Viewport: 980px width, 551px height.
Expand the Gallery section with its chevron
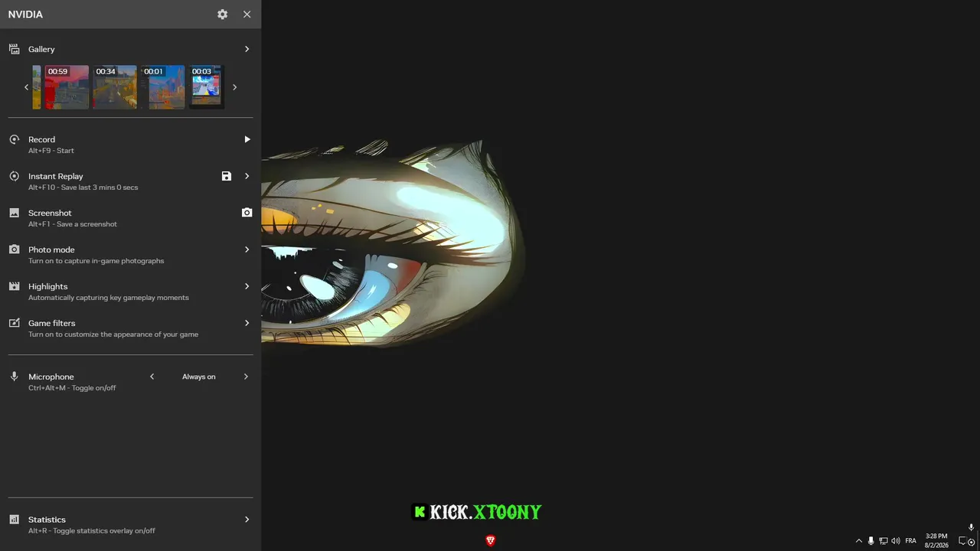pyautogui.click(x=247, y=49)
